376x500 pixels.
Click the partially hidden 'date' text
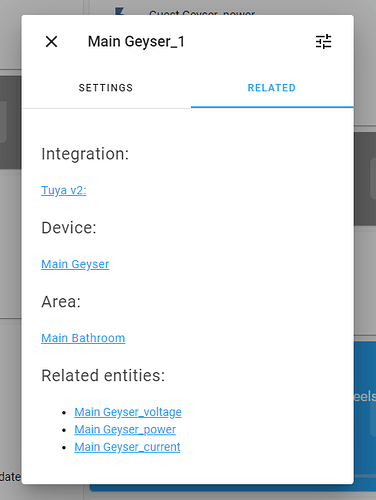point(10,477)
